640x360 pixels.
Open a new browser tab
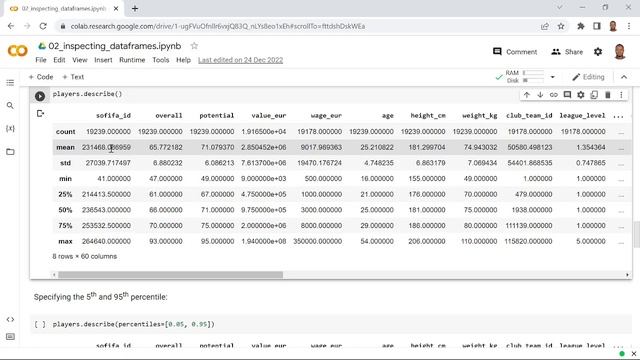tap(135, 8)
